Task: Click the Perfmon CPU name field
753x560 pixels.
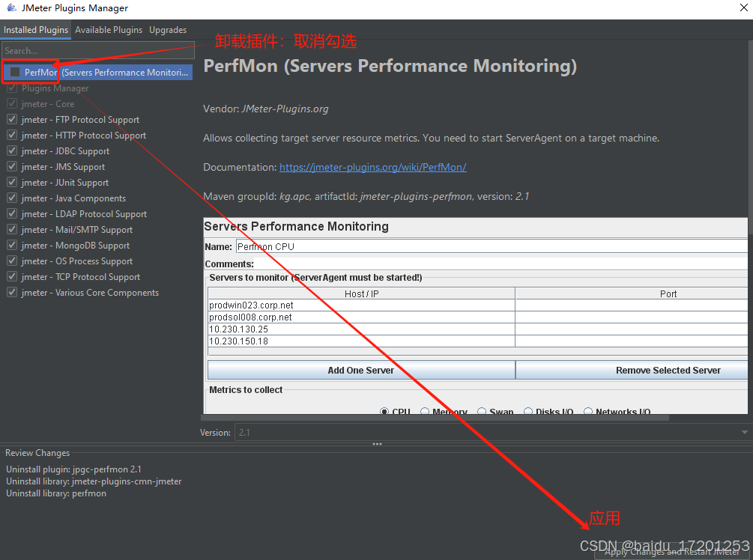Action: [492, 246]
